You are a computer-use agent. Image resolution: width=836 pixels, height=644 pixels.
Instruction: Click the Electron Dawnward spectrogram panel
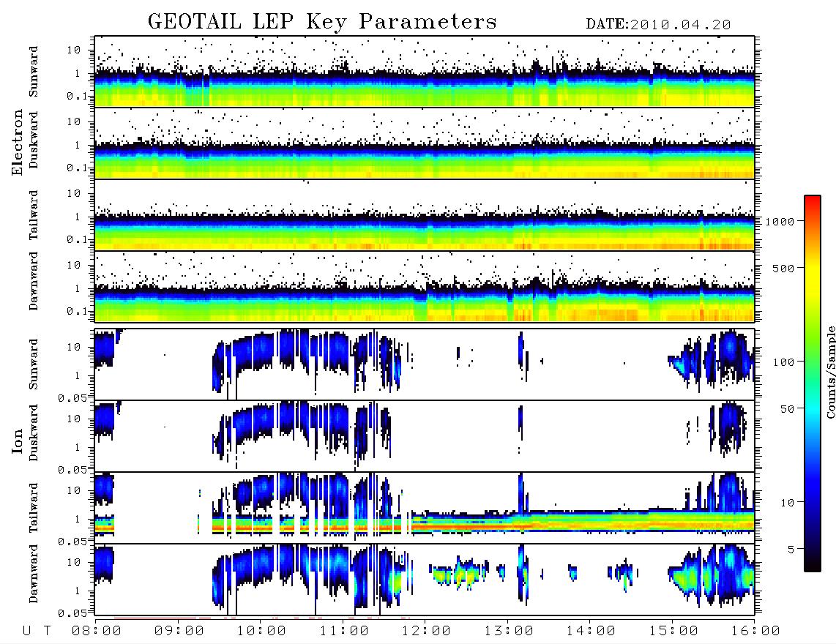coord(425,287)
